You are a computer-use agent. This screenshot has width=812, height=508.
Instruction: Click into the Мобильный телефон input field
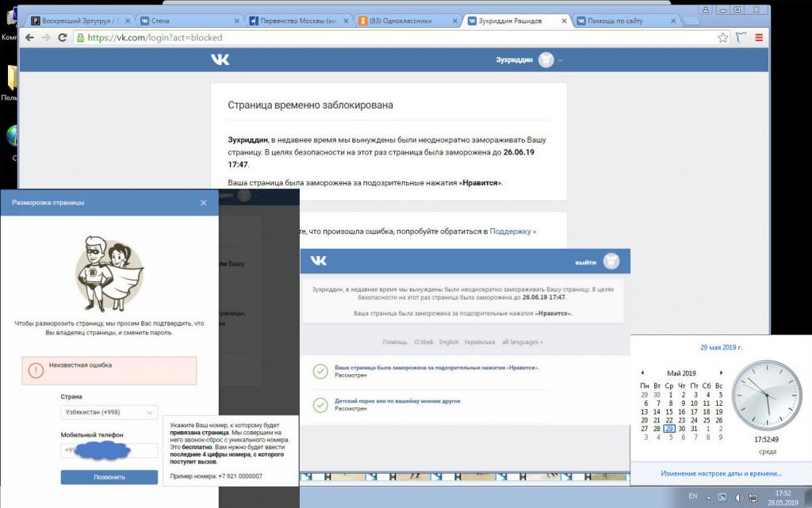click(109, 450)
